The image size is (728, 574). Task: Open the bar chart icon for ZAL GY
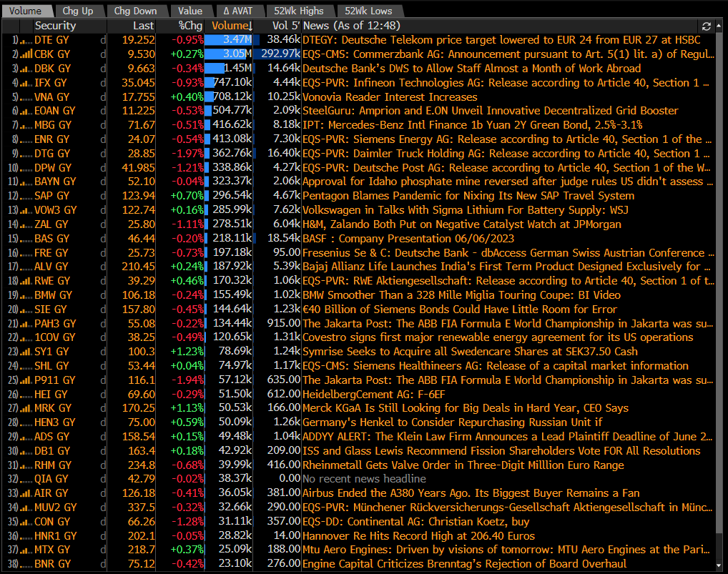pos(26,224)
